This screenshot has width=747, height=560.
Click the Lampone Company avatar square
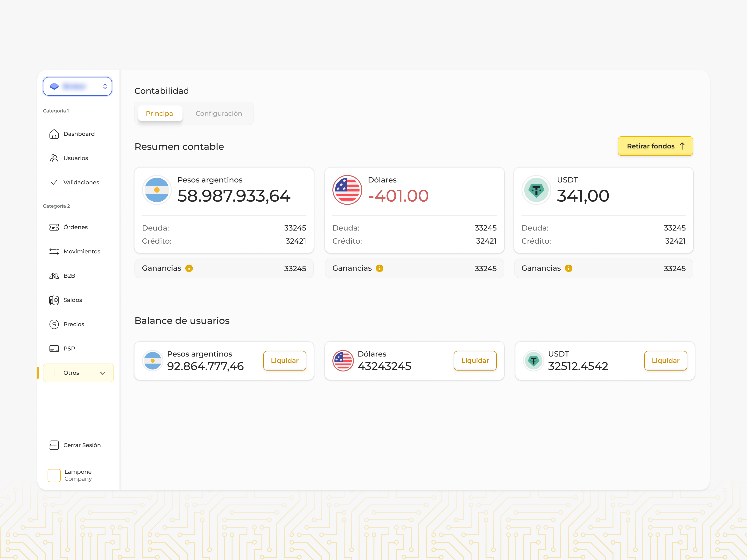[54, 475]
